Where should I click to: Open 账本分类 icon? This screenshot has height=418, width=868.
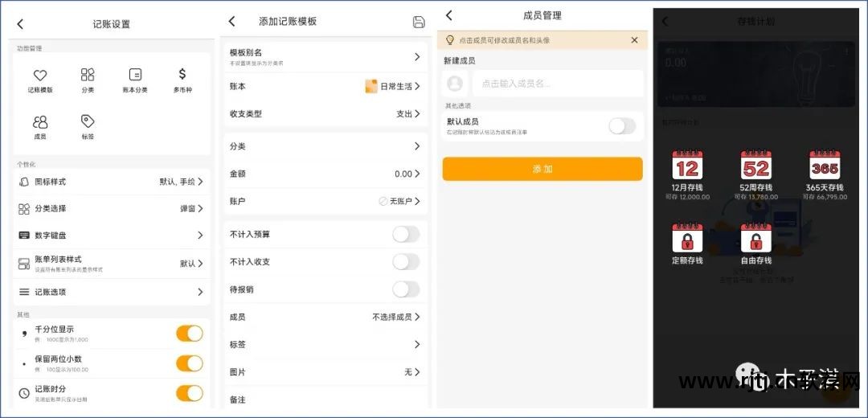(135, 75)
